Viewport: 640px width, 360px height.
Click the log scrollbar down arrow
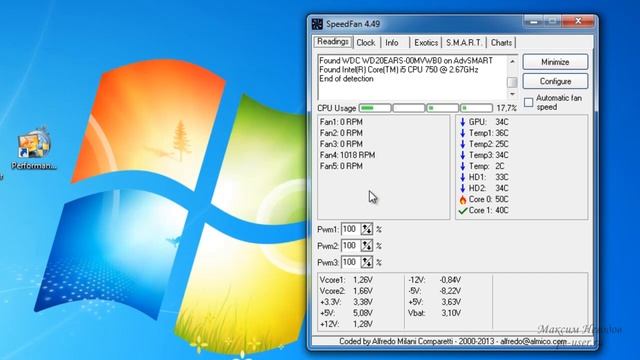pos(512,94)
